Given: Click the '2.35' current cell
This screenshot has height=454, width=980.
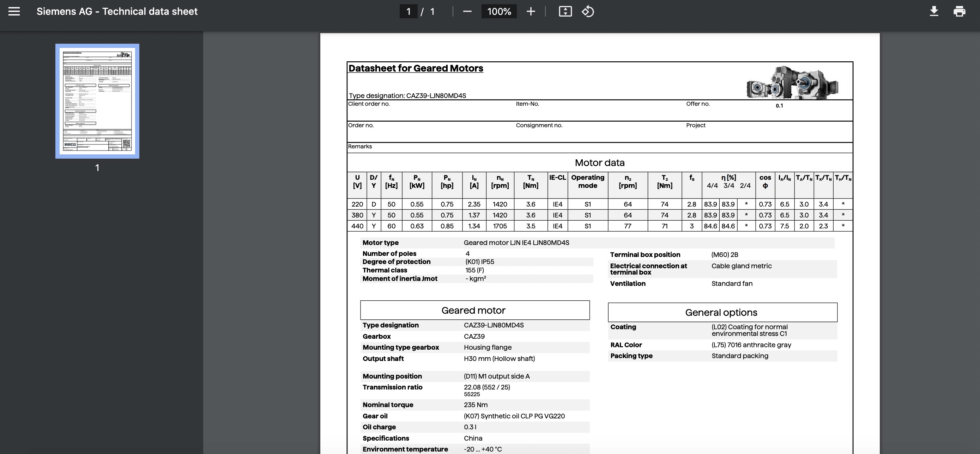Looking at the screenshot, I should pyautogui.click(x=474, y=204).
